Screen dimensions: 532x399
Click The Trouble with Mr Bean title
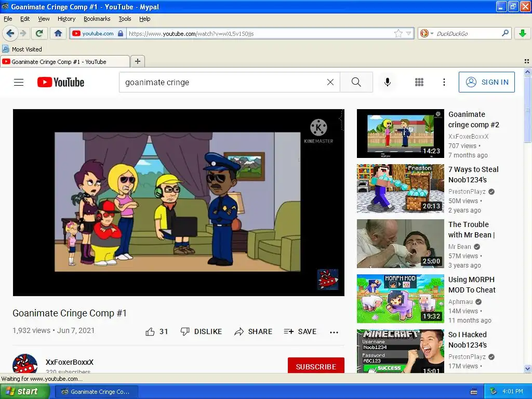pyautogui.click(x=472, y=229)
